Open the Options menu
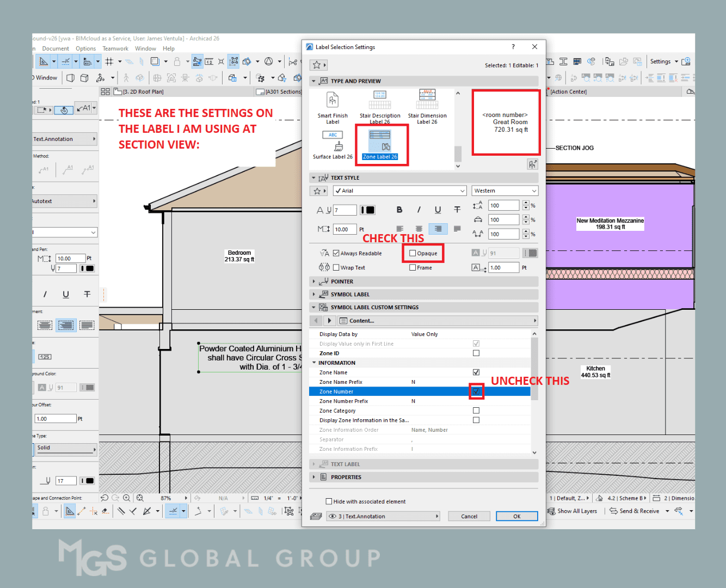726x588 pixels. (x=85, y=48)
